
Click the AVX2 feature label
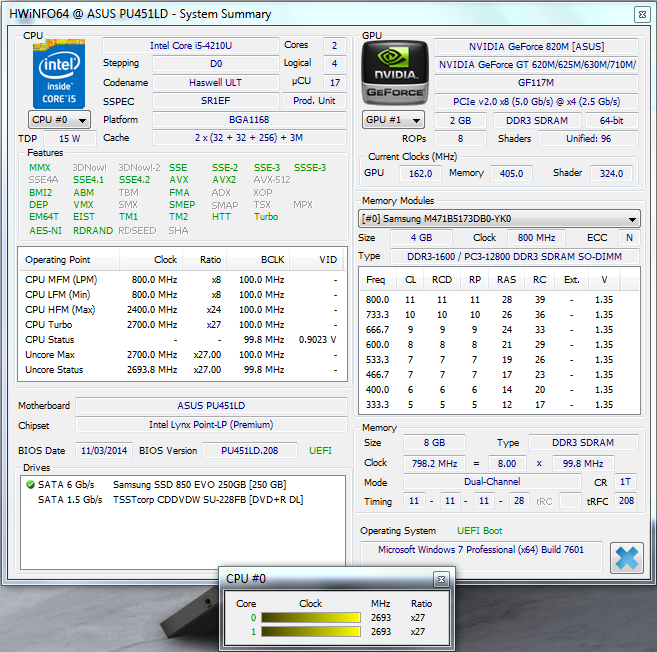(x=224, y=180)
